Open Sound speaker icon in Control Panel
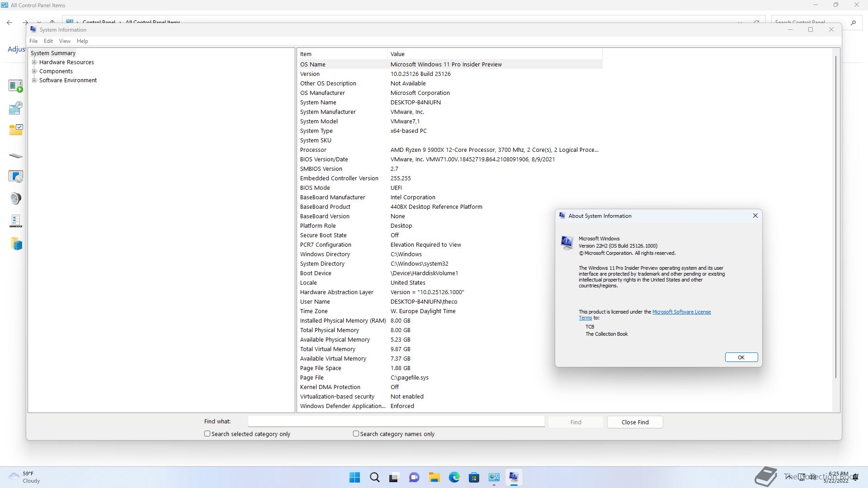 coord(15,198)
